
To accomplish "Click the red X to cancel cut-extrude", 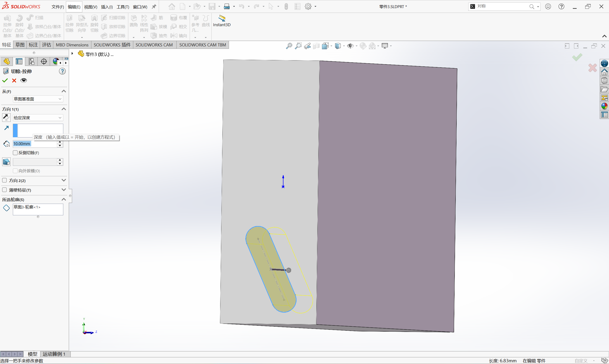I will 14,80.
